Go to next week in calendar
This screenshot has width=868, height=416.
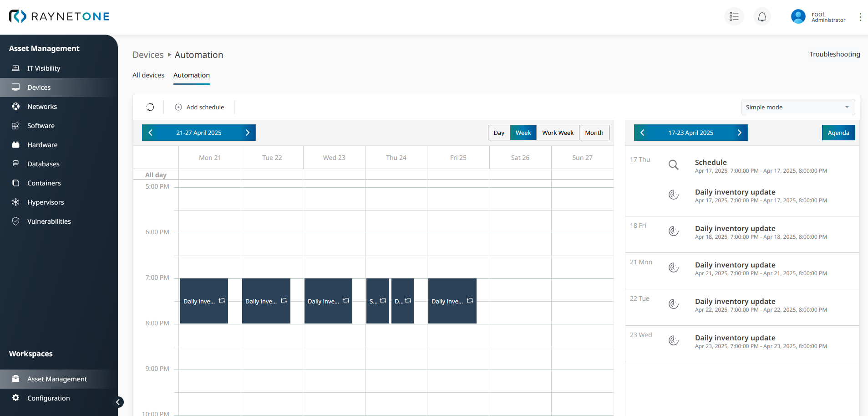pos(248,133)
